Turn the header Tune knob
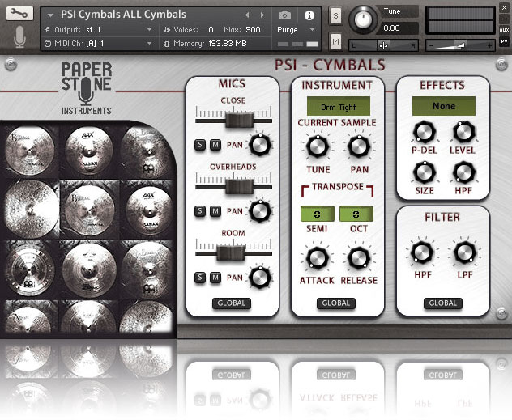 pyautogui.click(x=365, y=19)
